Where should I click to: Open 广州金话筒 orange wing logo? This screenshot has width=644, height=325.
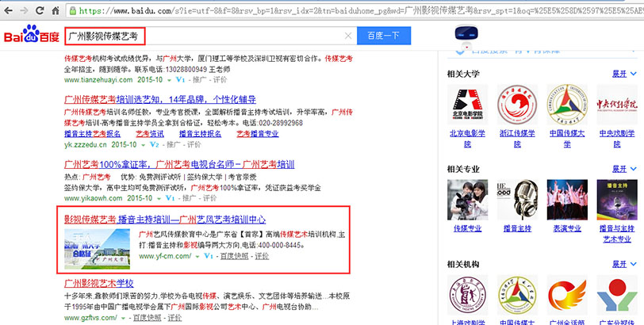click(x=567, y=295)
